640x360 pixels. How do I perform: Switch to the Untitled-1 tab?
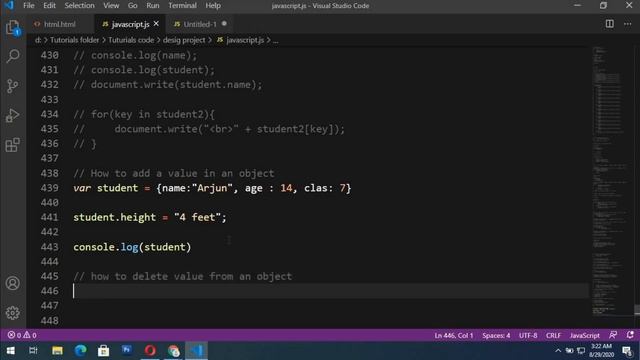pos(200,24)
